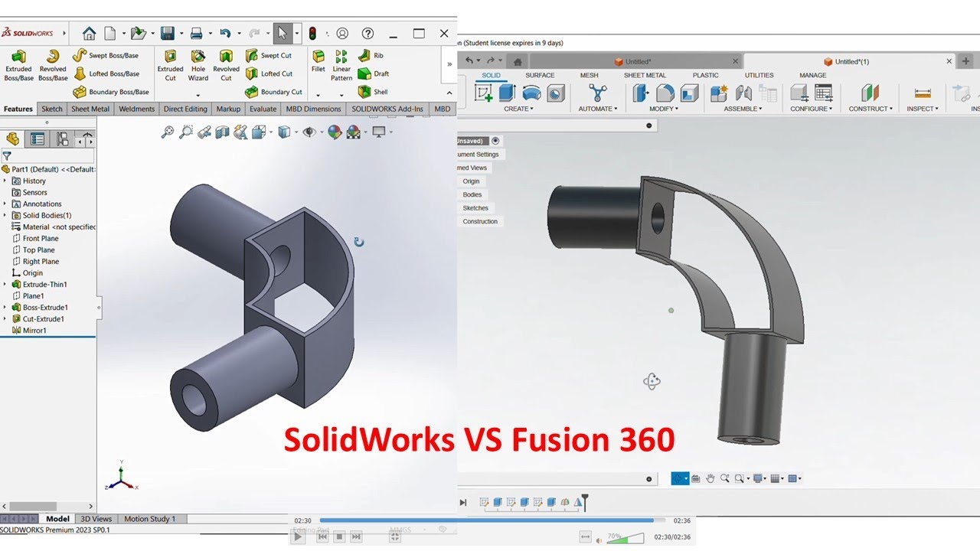Open the AUTOMATE dropdown in Fusion

(x=597, y=109)
